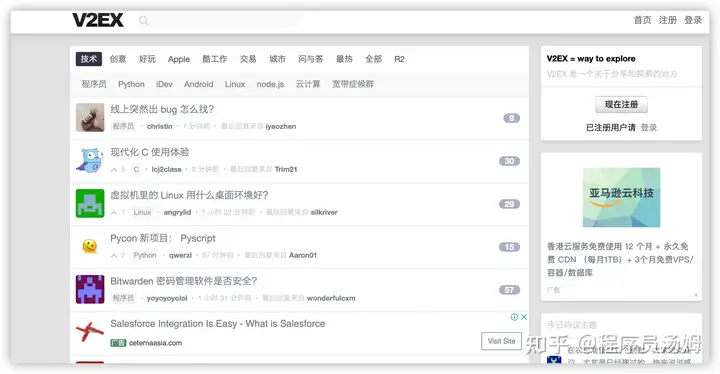Open angrylid's green avatar

click(90, 203)
